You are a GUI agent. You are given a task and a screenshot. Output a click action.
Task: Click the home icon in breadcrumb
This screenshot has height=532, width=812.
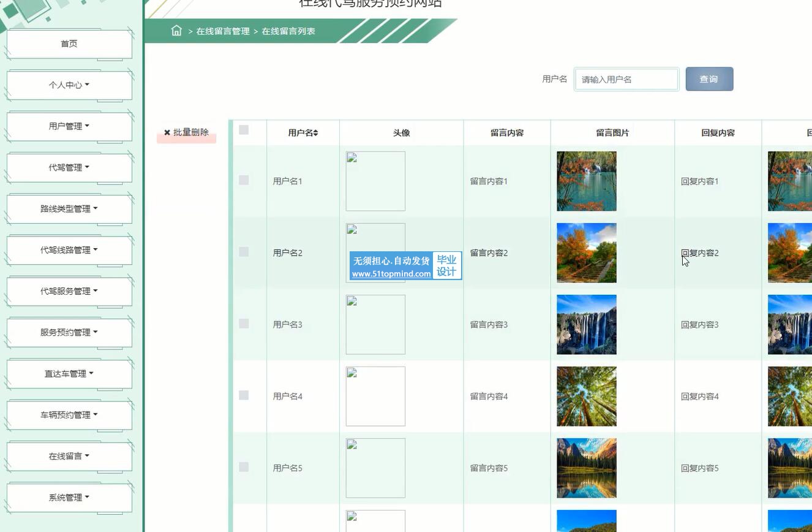(176, 31)
